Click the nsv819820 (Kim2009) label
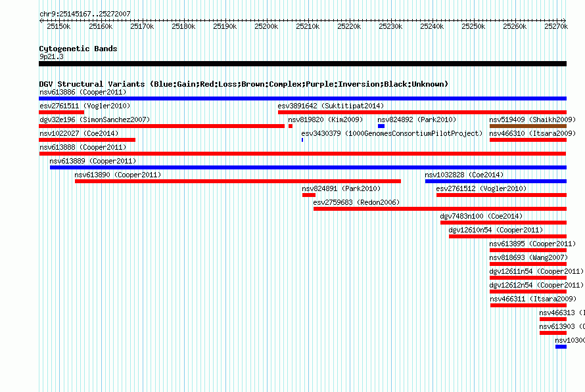 click(x=325, y=120)
